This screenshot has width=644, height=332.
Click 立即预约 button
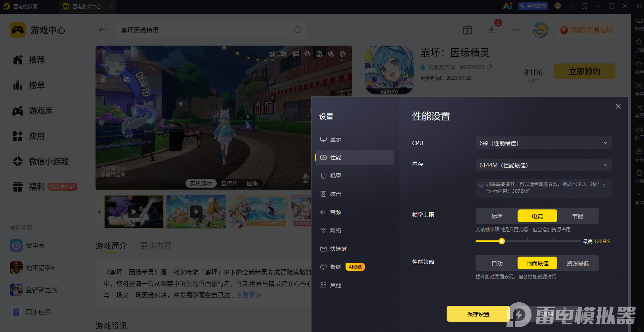click(x=585, y=71)
